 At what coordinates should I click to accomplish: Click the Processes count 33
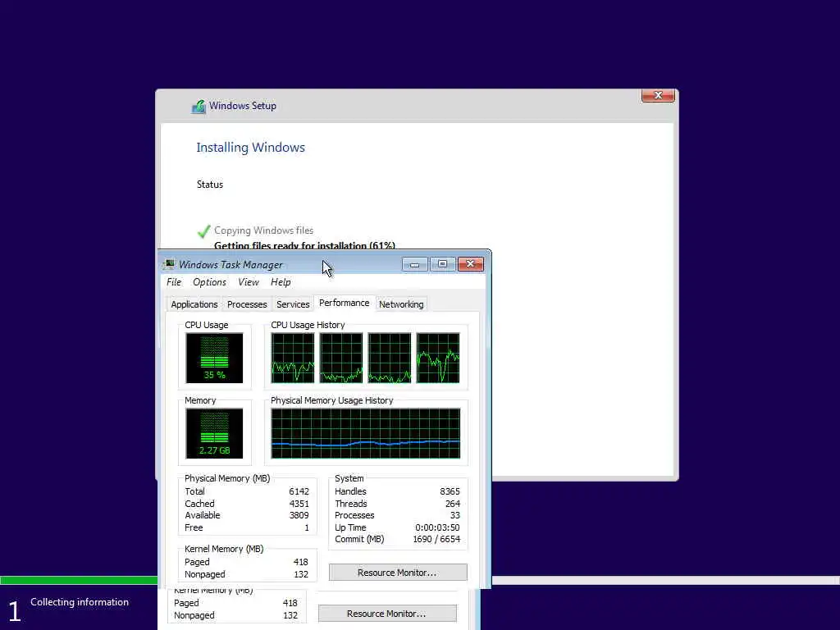[454, 515]
